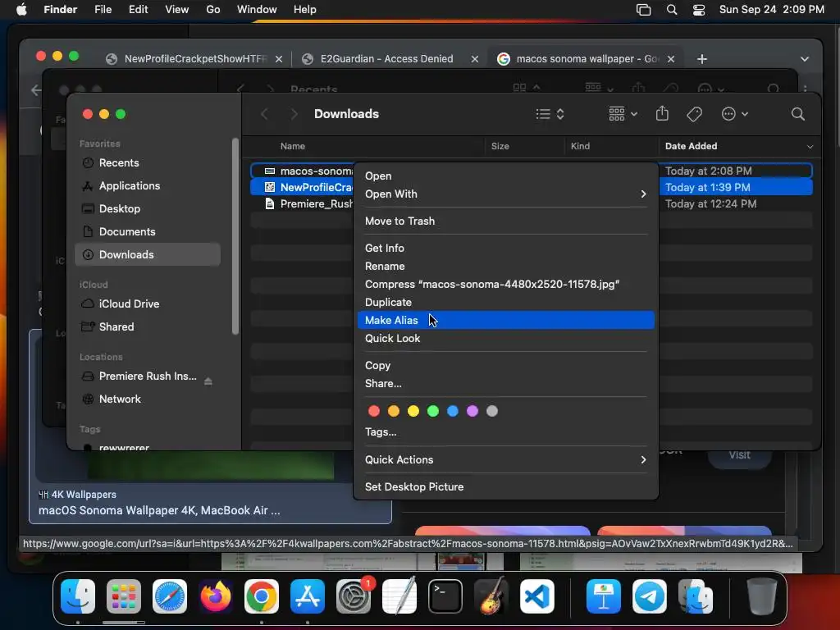Viewport: 840px width, 630px height.
Task: Select Desktop in the Finder sidebar
Action: (x=148, y=209)
